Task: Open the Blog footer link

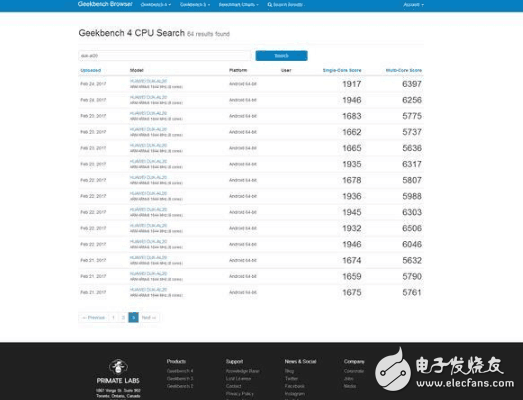Action: pos(289,371)
